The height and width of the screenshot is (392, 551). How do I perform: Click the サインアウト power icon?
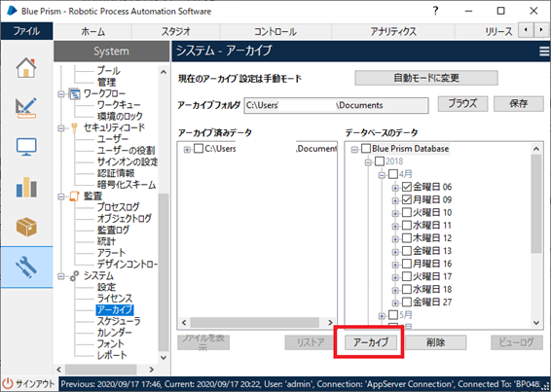(8, 383)
